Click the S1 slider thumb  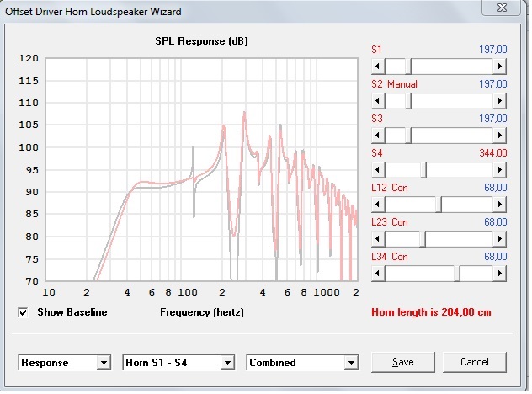click(x=408, y=67)
